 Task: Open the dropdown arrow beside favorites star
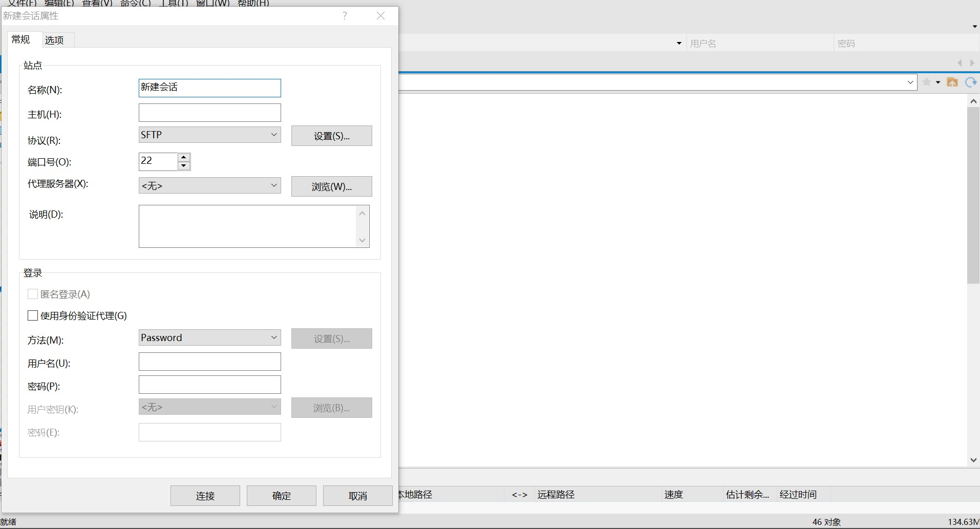point(938,82)
